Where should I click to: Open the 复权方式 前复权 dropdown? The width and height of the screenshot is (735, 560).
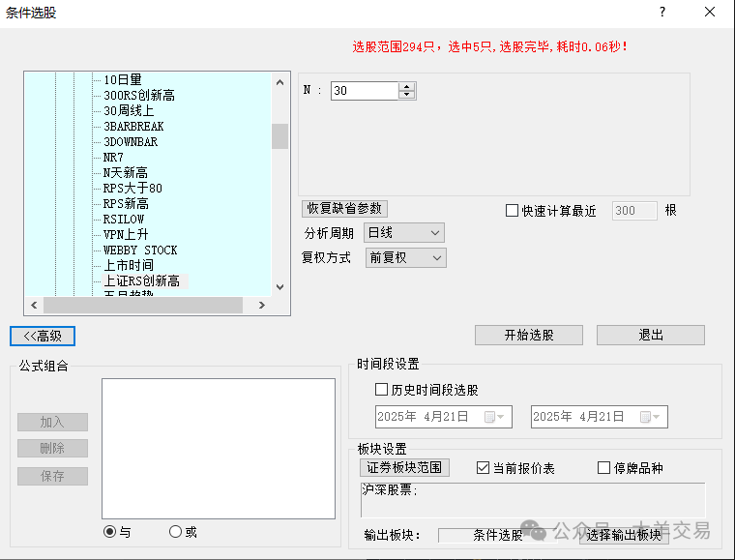tap(406, 257)
